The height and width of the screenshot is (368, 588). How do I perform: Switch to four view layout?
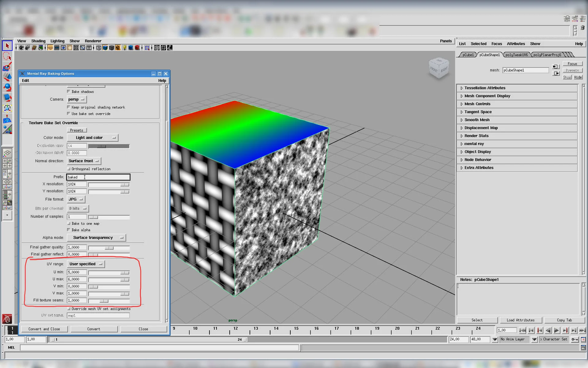[7, 163]
